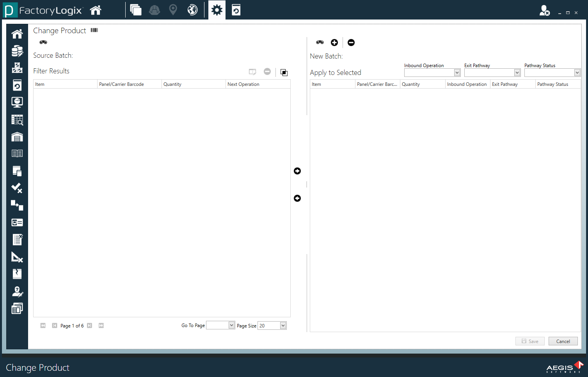Viewport: 588px width, 377px height.
Task: Select the location pin icon in the toolbar
Action: 173,10
